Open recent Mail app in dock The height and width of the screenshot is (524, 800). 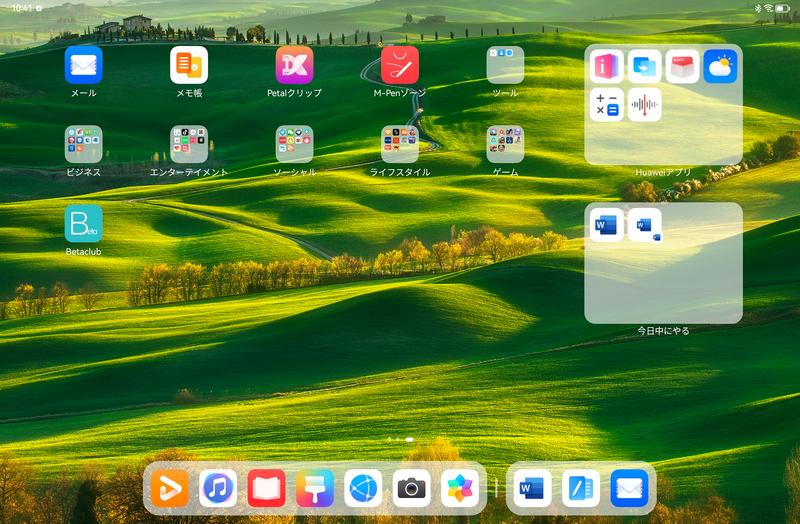pos(629,488)
